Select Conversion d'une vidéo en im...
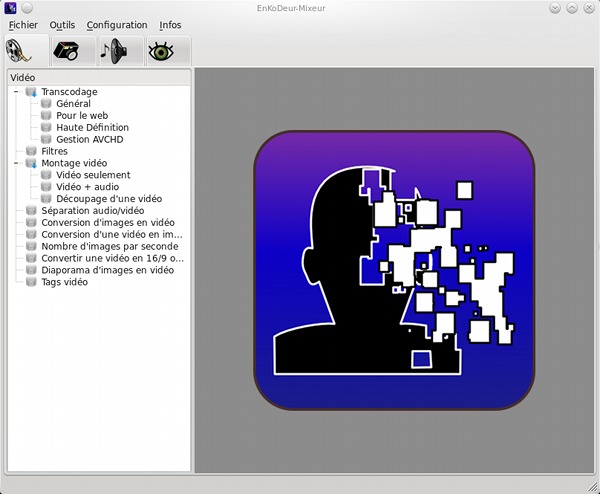This screenshot has height=494, width=600. (x=112, y=234)
